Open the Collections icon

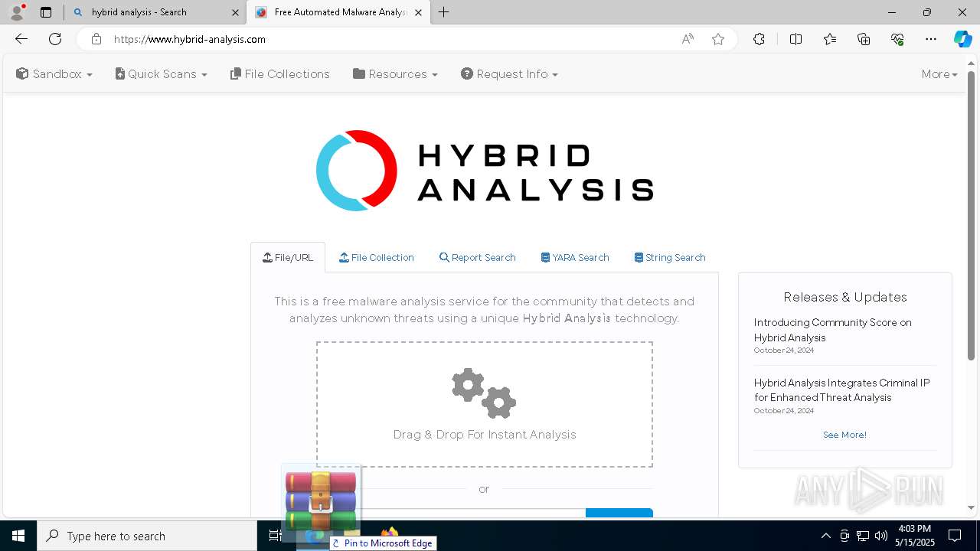click(x=864, y=39)
